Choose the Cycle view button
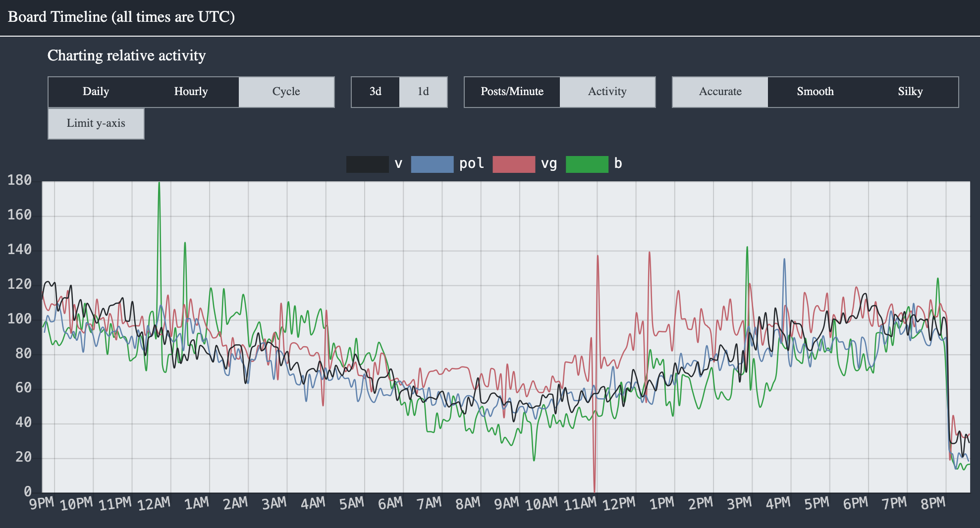Viewport: 980px width, 528px height. (286, 92)
